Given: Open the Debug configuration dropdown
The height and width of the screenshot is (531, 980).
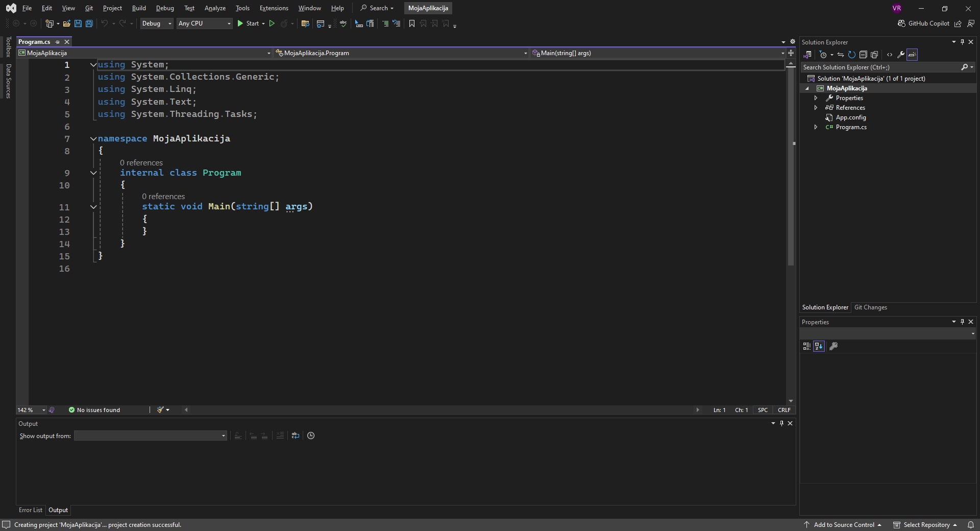Looking at the screenshot, I should [x=157, y=23].
